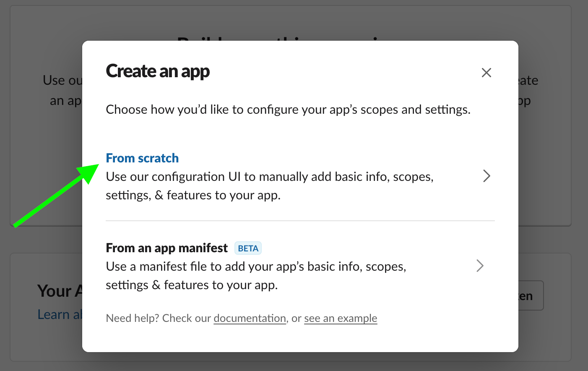Click the dimmed Use ou text left of dialog

click(62, 80)
